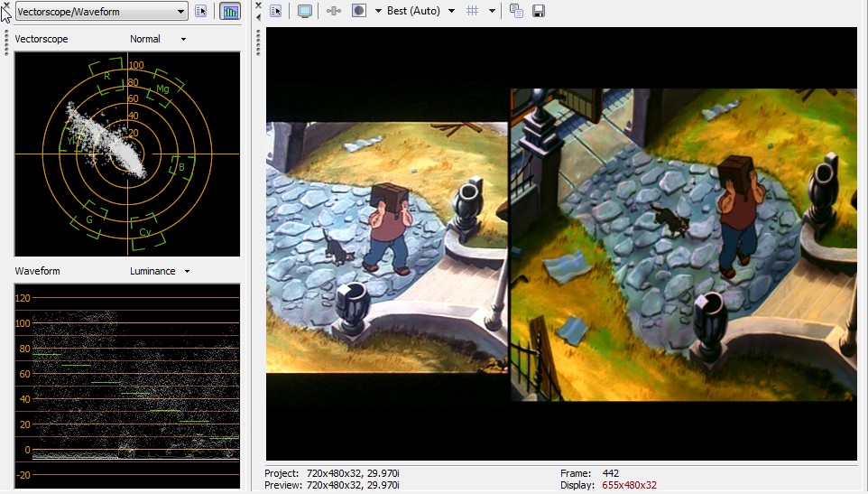Click the Waveform label
Image resolution: width=868 pixels, height=494 pixels.
coord(38,271)
